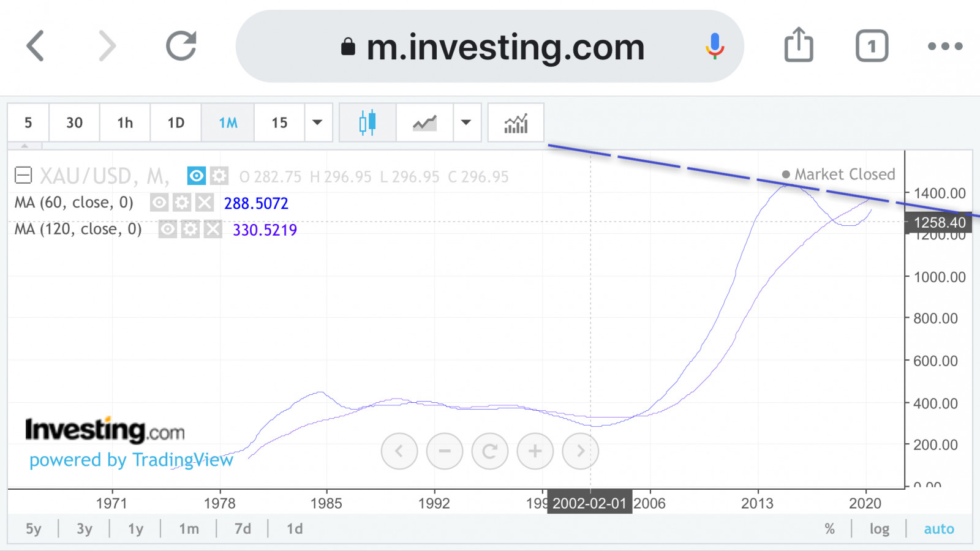Start voice search with the microphone icon
980x551 pixels.
[x=714, y=46]
